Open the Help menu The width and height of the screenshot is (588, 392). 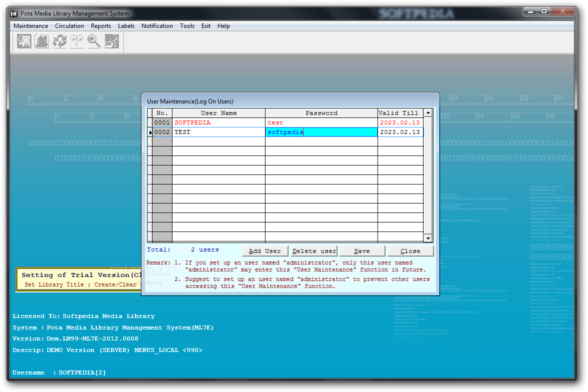tap(223, 26)
